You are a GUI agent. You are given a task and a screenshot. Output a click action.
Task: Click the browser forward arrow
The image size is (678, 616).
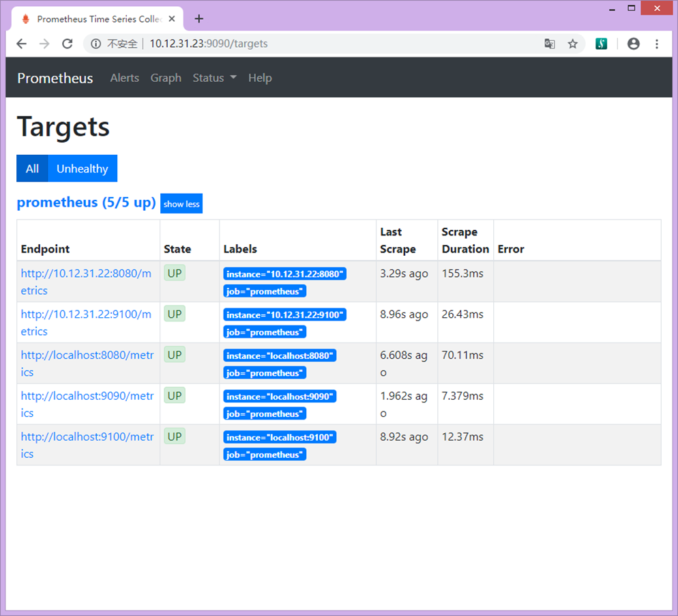pos(44,44)
